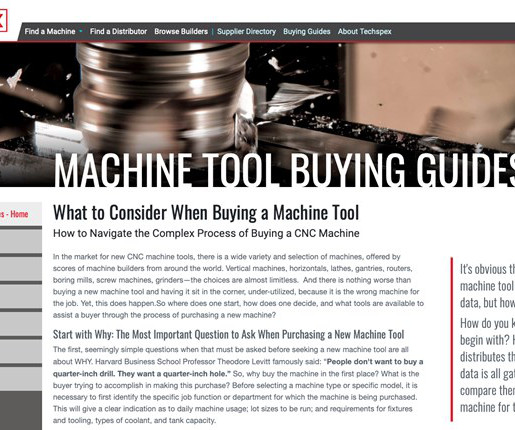Open the Find a Machine menu

point(50,31)
